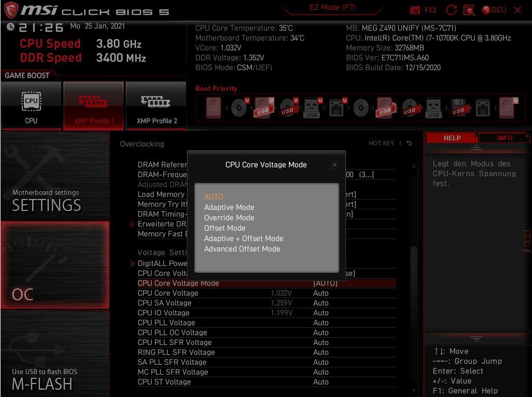Click the overclocking list scrollbar thumb
Viewport: 532px width, 397px height.
[x=414, y=288]
